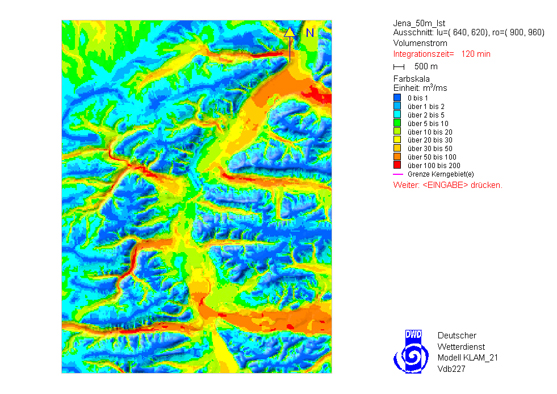The height and width of the screenshot is (394, 557).
Task: Select the '0 bis 1' dark blue swatch
Action: click(397, 97)
